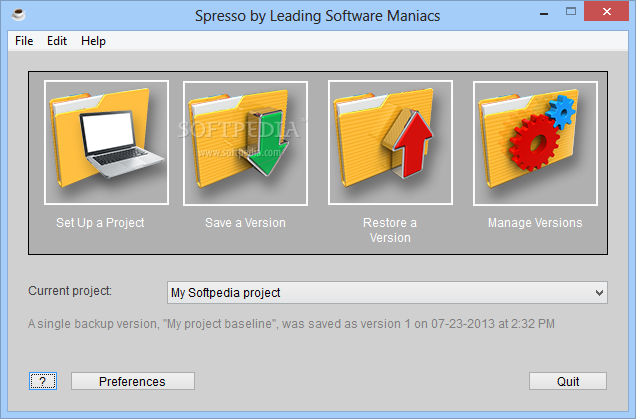The width and height of the screenshot is (636, 419).
Task: Close the Spresso window
Action: pos(606,11)
